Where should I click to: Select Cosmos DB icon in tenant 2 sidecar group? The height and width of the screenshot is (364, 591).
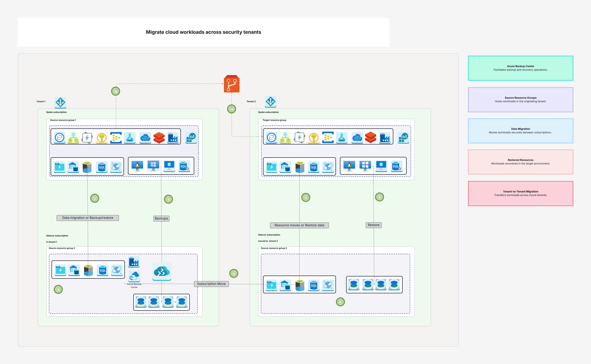(x=328, y=285)
